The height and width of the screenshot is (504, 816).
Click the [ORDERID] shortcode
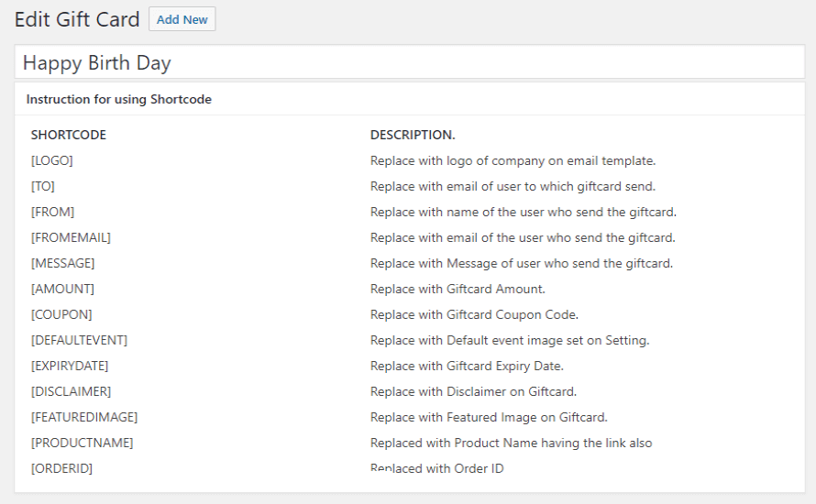click(61, 468)
